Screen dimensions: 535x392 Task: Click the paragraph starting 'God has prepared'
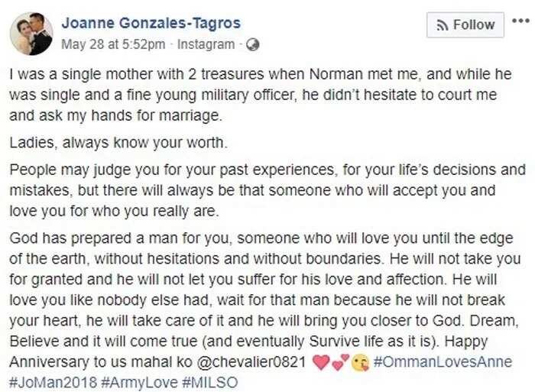tap(265, 310)
